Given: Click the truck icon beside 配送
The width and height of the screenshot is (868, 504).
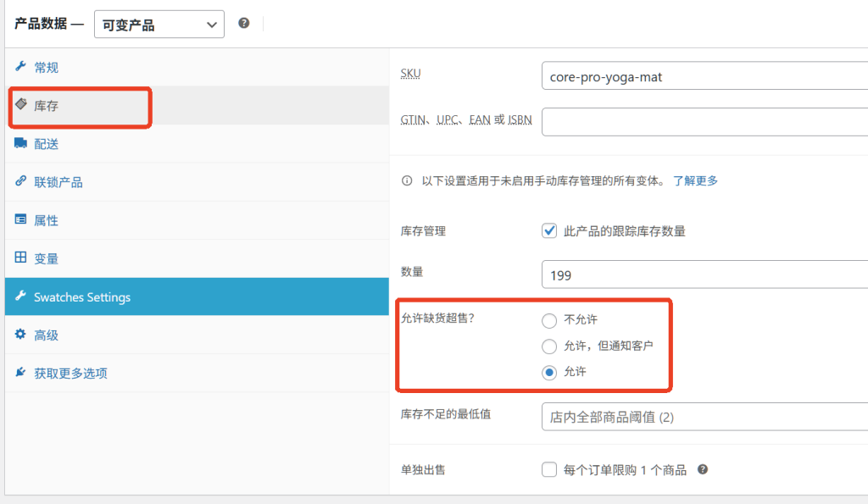Looking at the screenshot, I should (20, 143).
